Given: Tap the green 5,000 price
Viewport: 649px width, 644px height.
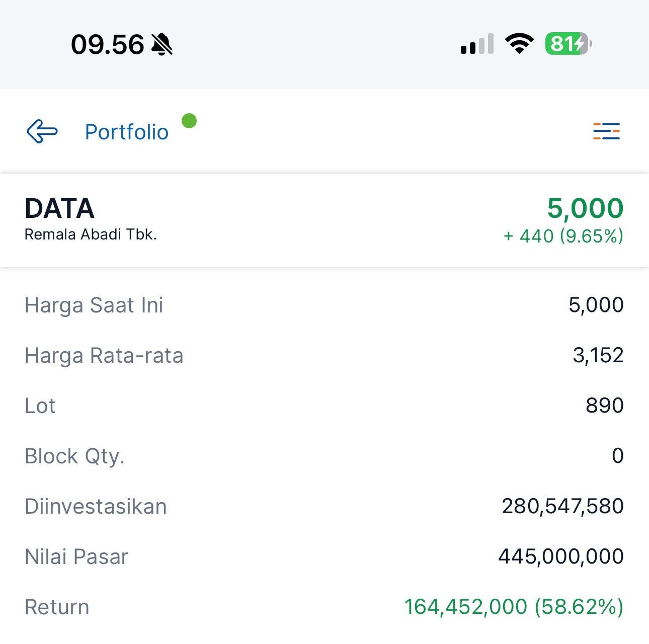Looking at the screenshot, I should tap(585, 208).
